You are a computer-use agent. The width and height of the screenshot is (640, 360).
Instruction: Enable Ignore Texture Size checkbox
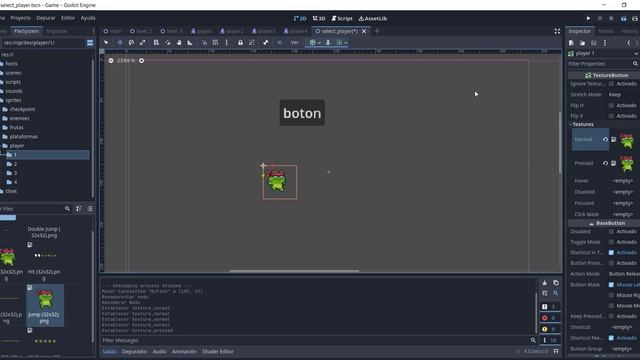coord(611,84)
